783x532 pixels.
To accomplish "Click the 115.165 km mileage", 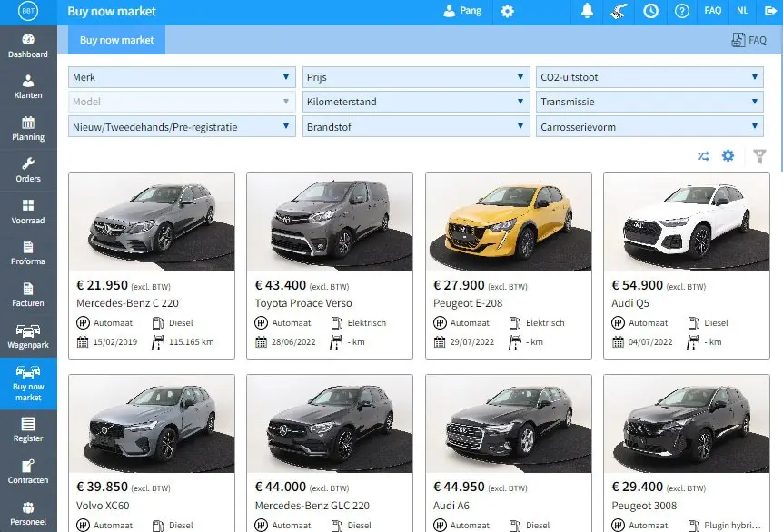I will click(x=192, y=342).
